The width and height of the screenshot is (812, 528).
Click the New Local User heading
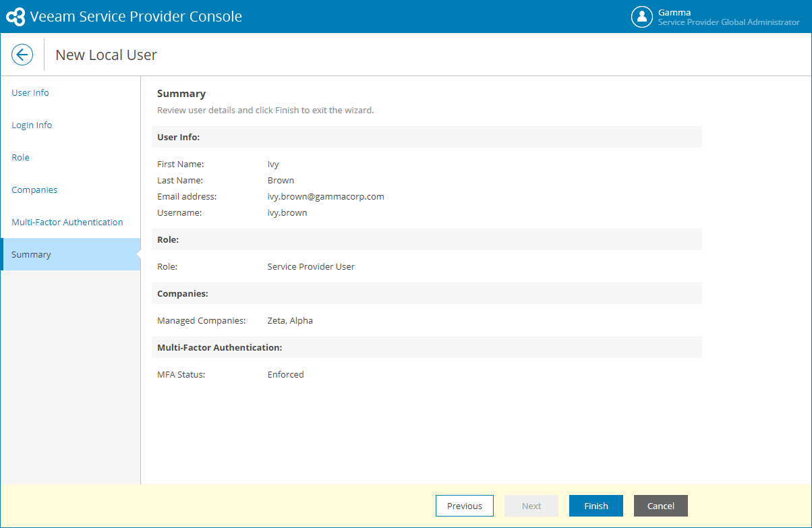tap(106, 55)
